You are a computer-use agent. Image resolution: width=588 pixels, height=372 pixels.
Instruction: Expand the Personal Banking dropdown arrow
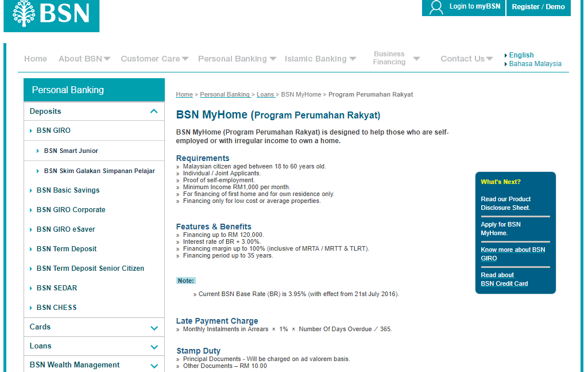click(x=273, y=59)
